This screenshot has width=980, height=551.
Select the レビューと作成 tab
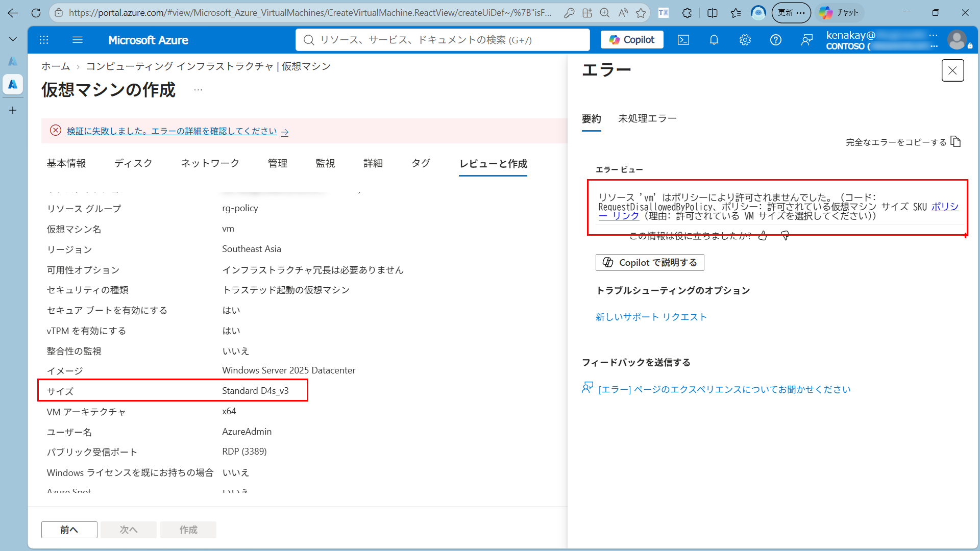493,164
